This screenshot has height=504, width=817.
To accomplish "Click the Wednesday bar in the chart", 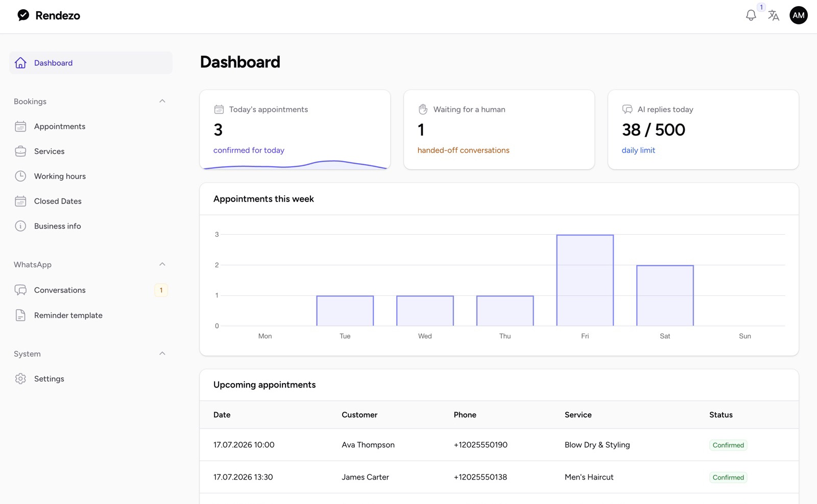I will (x=425, y=311).
